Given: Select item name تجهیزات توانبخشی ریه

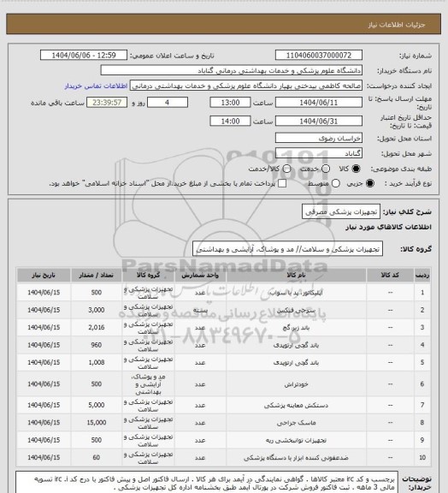Looking at the screenshot, I should point(297,440).
